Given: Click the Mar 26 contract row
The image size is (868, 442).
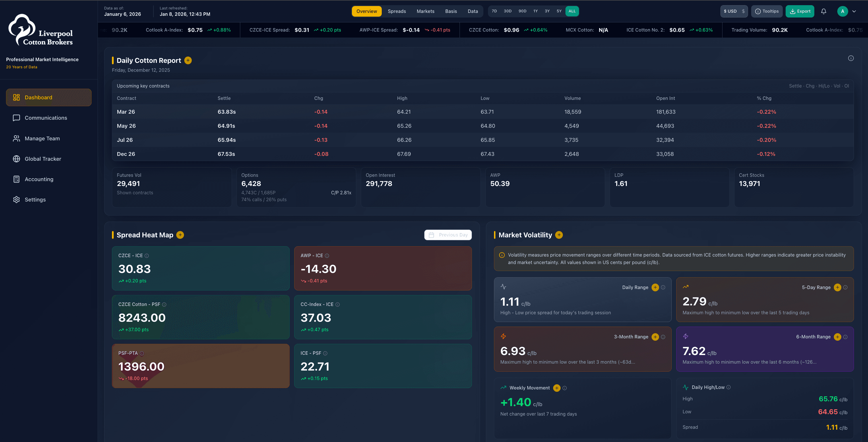Looking at the screenshot, I should [483, 112].
